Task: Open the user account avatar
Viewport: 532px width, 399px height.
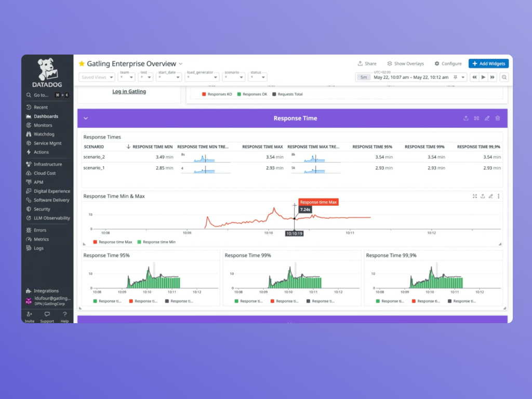Action: 29,301
